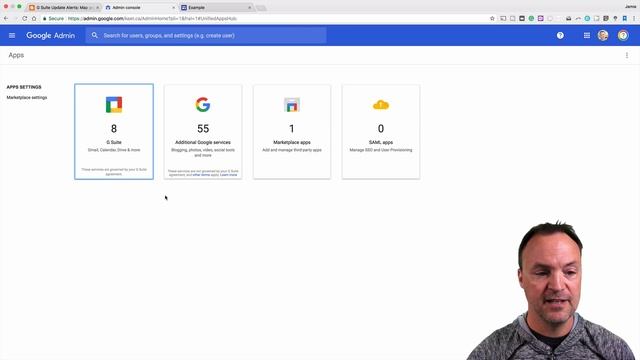
Task: Click the browser home icon
Action: [x=34, y=18]
